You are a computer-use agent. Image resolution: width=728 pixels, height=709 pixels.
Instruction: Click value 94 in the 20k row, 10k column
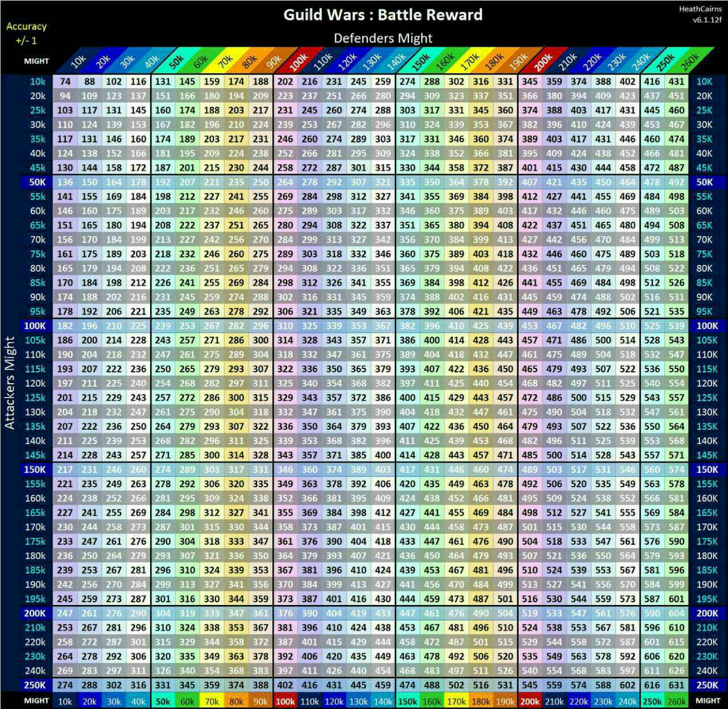pyautogui.click(x=65, y=96)
